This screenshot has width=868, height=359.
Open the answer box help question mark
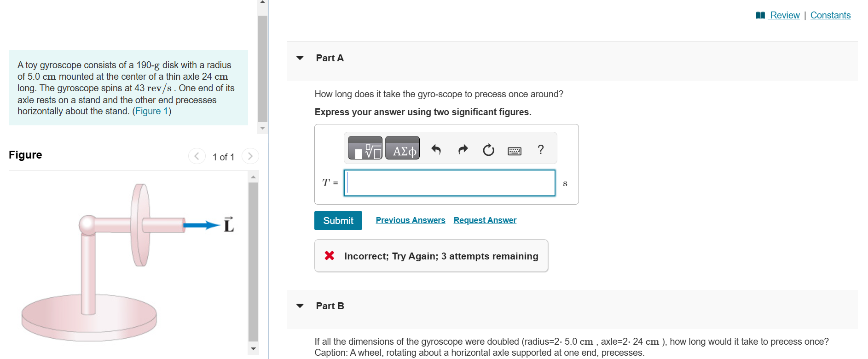(x=541, y=149)
